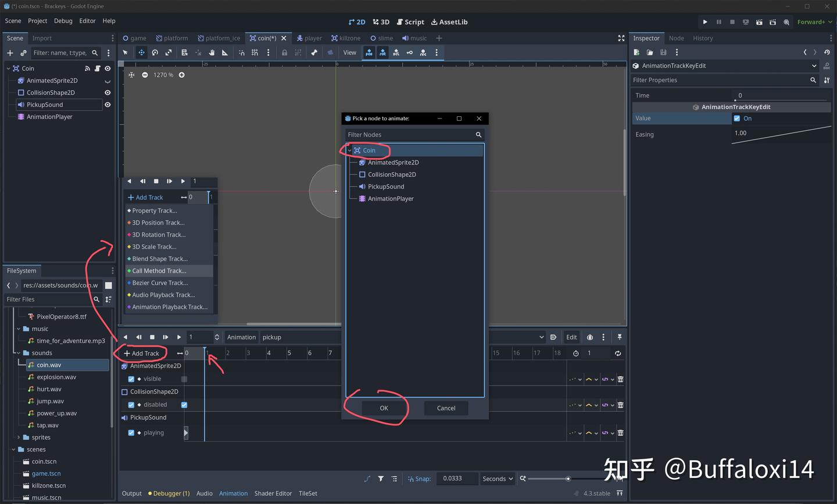Toggle visibility of CollisionShape2D in scene tree
Image resolution: width=837 pixels, height=504 pixels.
point(107,92)
